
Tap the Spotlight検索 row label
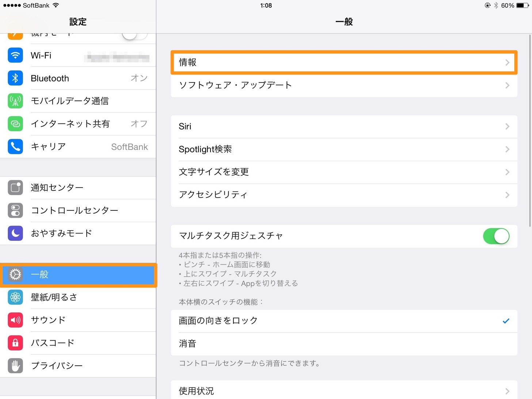[x=205, y=149]
